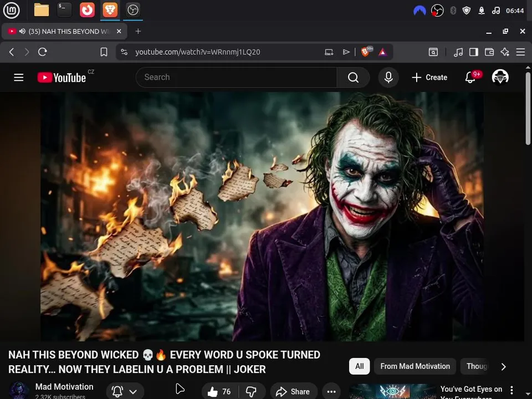Open the playlist music note toolbar icon
532x399 pixels.
(458, 52)
